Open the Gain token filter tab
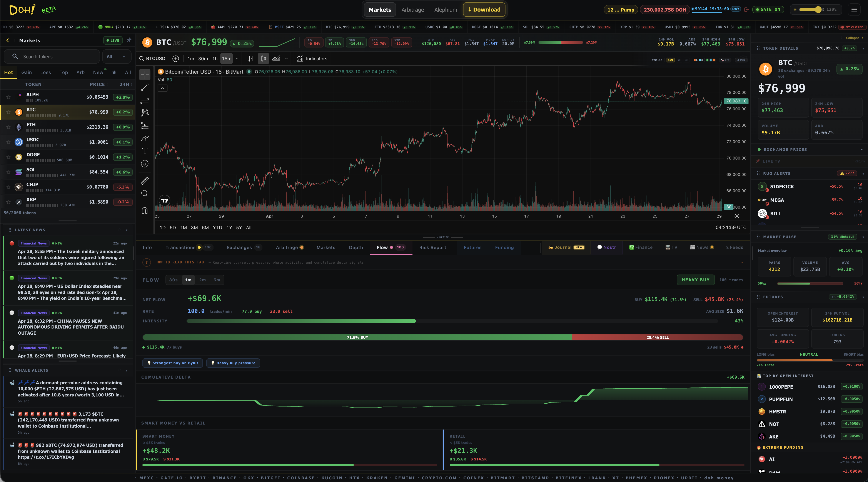868x482 pixels. 27,72
